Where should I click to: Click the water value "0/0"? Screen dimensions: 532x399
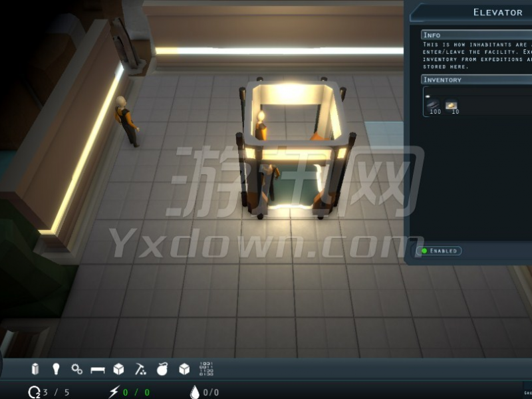point(211,392)
